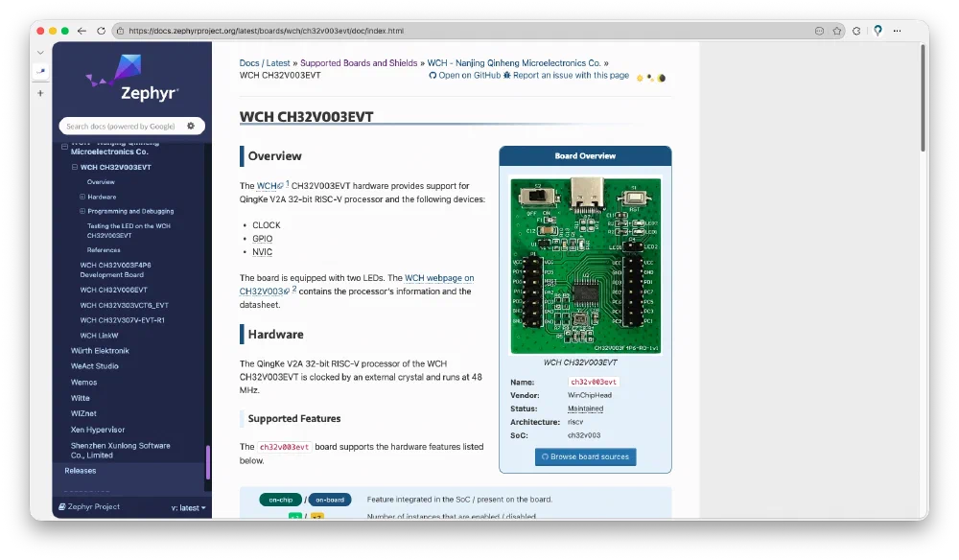
Task: Click the search settings gear icon
Action: pos(191,126)
